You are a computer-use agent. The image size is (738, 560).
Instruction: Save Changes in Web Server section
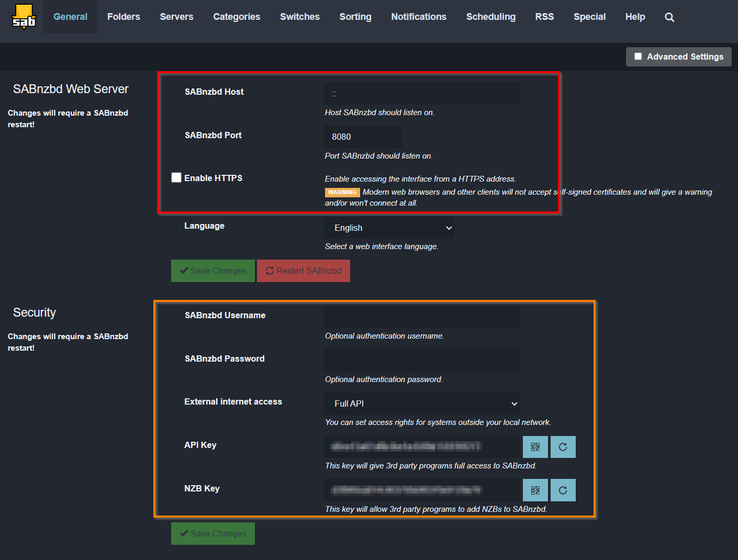pyautogui.click(x=213, y=271)
